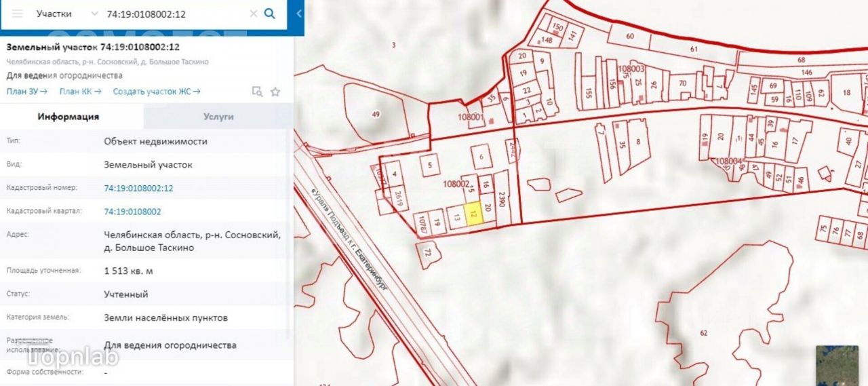Select parcel 49 on the map
Screen dimensions: 868x386
tap(376, 114)
